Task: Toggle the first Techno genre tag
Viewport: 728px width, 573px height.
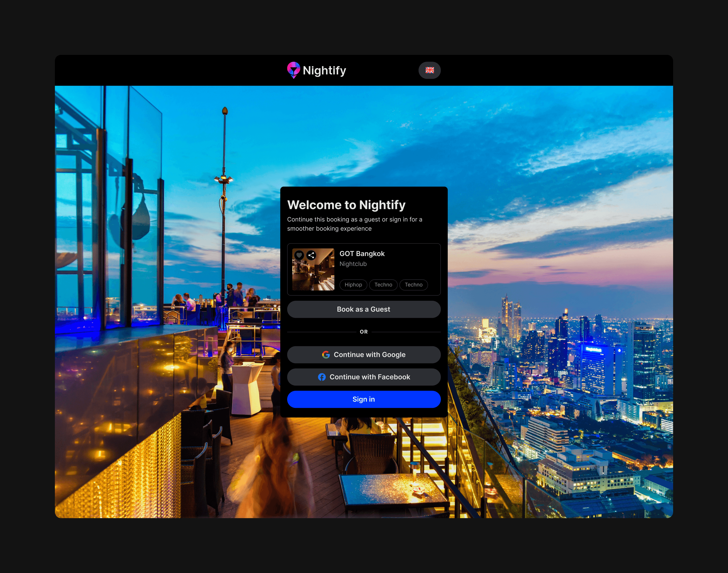Action: coord(383,284)
